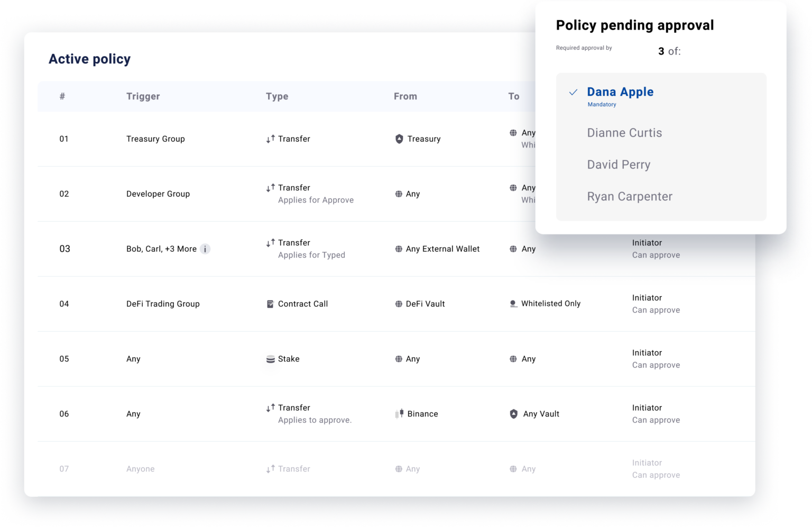Click the From column header
The image size is (812, 527).
[x=405, y=96]
